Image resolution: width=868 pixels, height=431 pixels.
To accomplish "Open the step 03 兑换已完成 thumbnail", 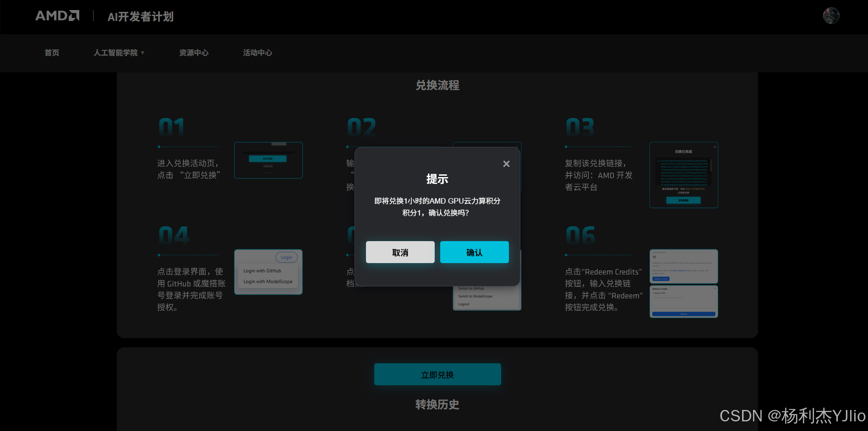I will [x=684, y=175].
